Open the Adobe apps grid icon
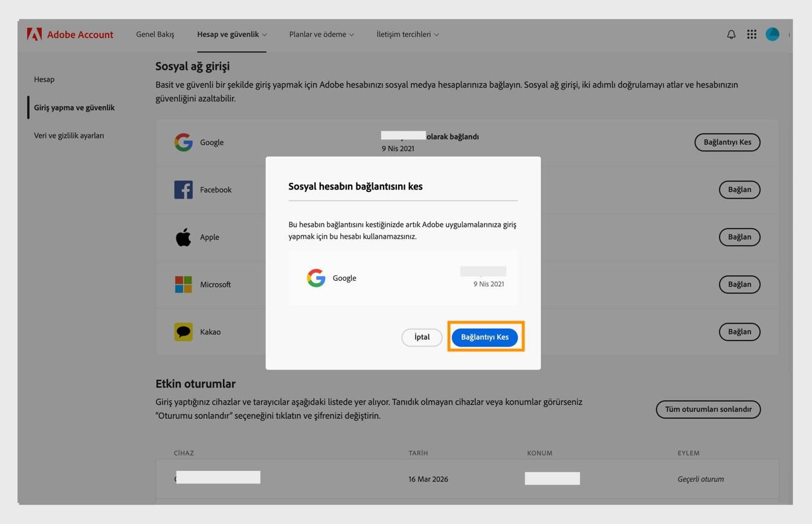Screen dimensions: 812x524 click(x=752, y=34)
